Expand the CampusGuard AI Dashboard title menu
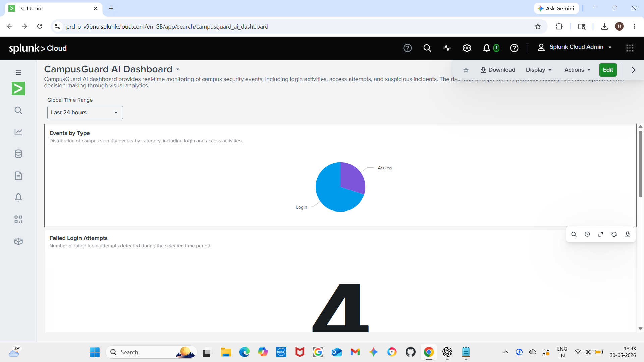 coord(178,69)
